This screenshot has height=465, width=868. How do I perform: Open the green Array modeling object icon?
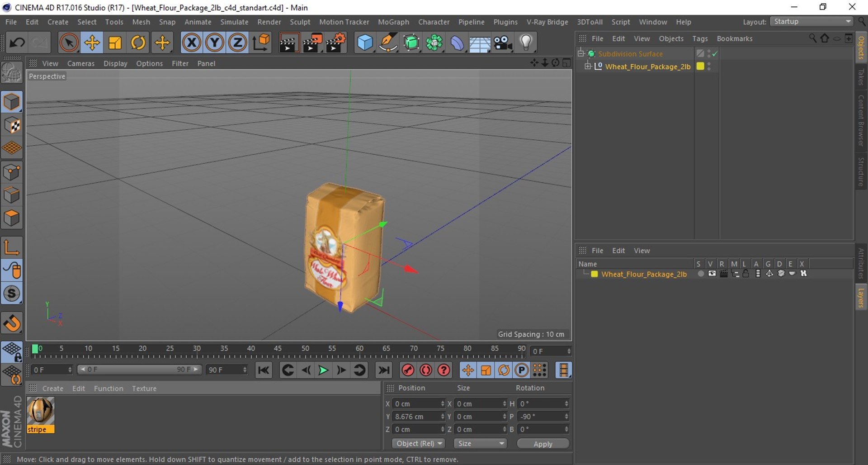point(434,43)
